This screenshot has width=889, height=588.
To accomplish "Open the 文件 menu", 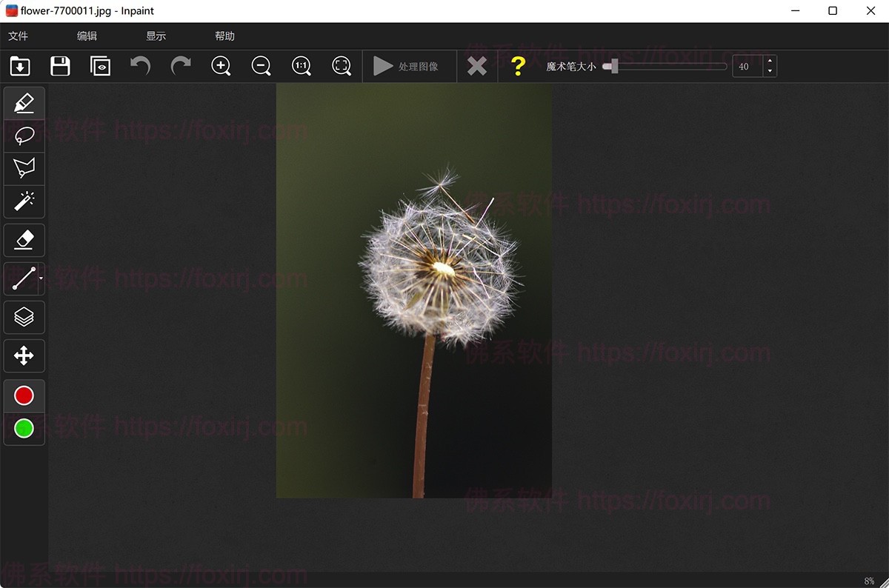I will [18, 35].
